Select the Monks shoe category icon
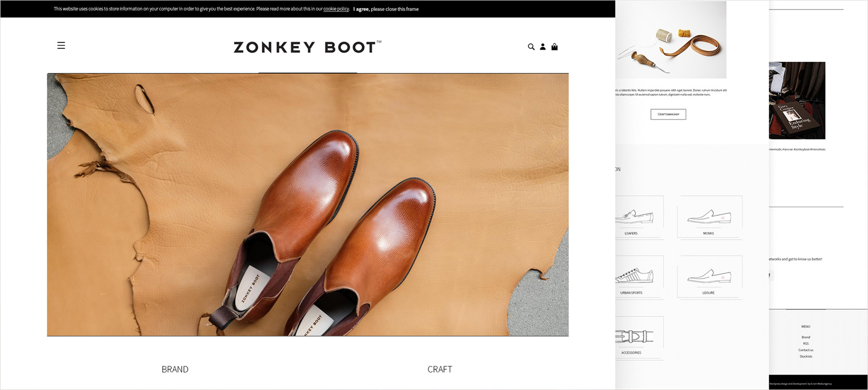The image size is (868, 390). [x=709, y=217]
